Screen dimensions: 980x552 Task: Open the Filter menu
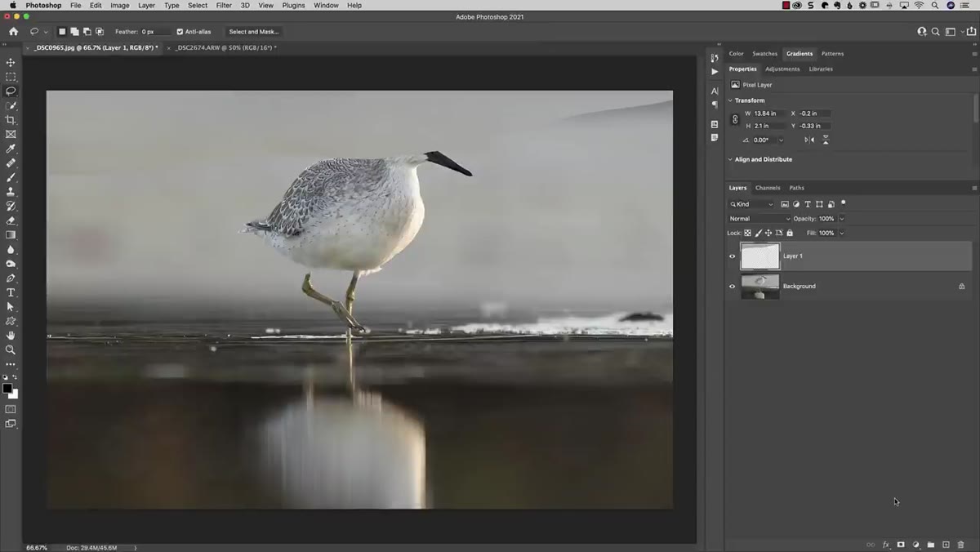[x=224, y=5]
